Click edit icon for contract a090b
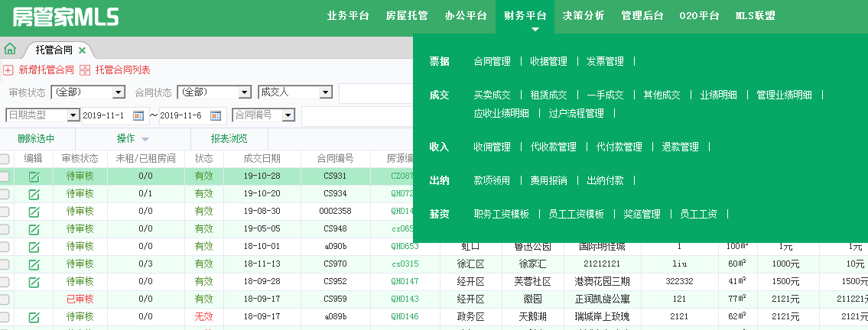868x330 pixels. point(34,247)
